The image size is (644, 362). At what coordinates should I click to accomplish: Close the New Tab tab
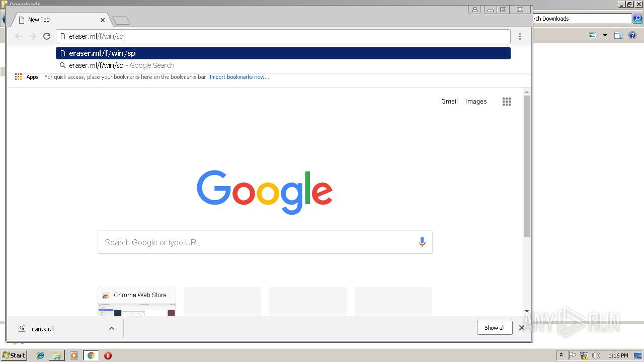click(103, 20)
